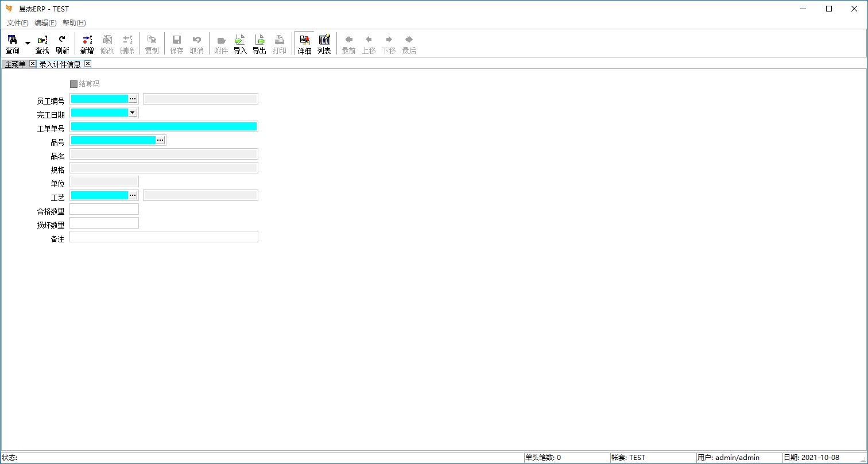
Task: Click the 损坏数量 input field
Action: pyautogui.click(x=104, y=223)
